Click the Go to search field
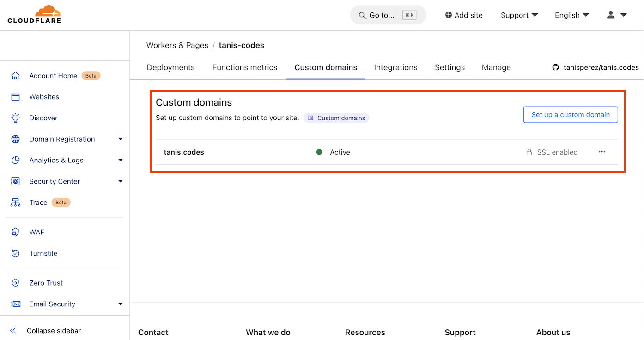The height and width of the screenshot is (340, 644). (388, 15)
